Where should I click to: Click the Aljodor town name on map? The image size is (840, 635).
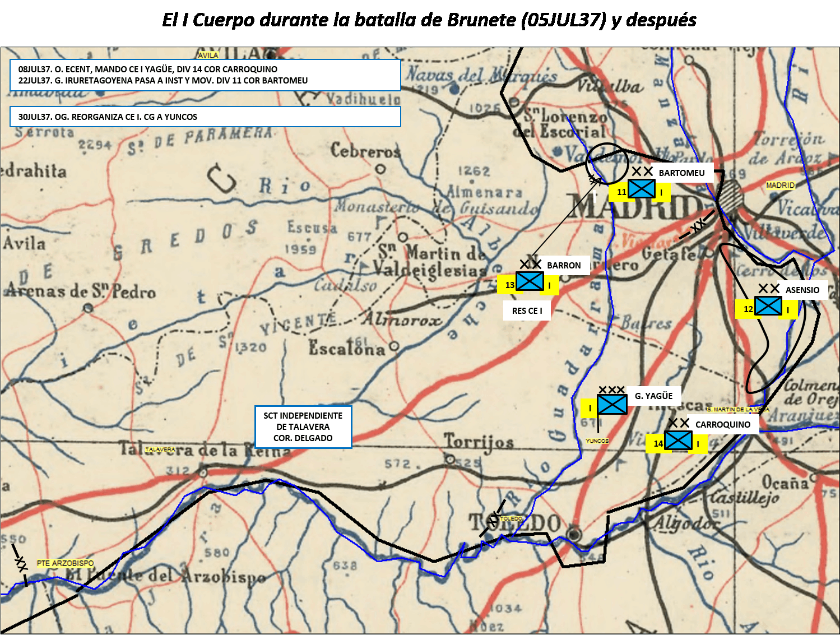[687, 523]
